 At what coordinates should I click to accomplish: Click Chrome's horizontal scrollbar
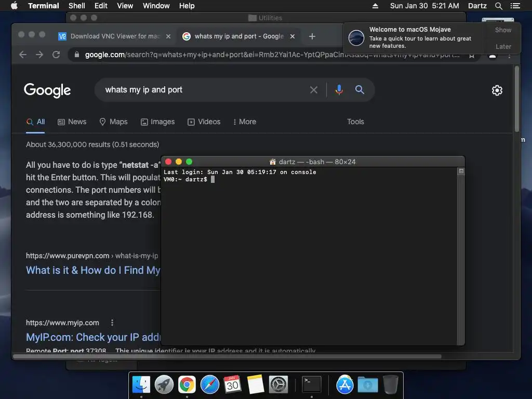[x=228, y=356]
